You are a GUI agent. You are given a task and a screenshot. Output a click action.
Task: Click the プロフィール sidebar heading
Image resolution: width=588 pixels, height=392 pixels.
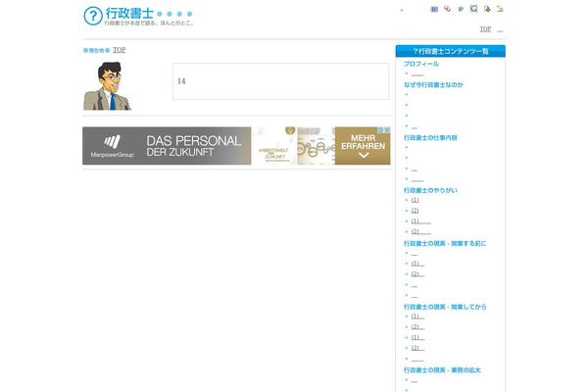click(x=421, y=64)
